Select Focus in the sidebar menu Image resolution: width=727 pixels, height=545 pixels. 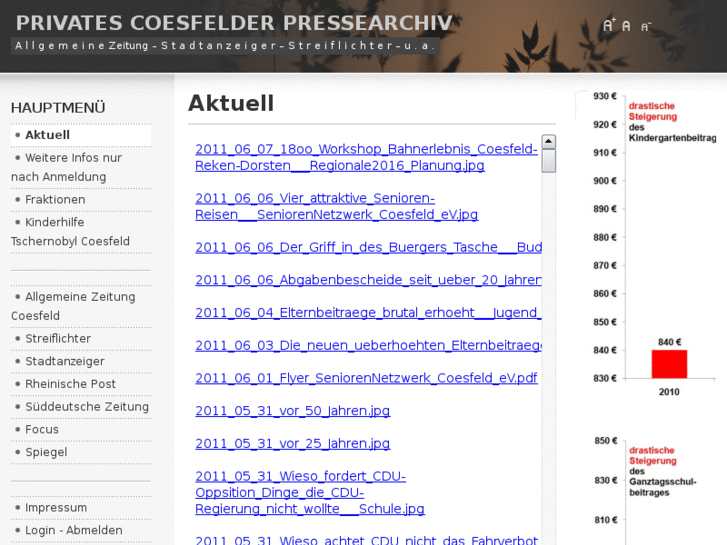tap(81, 429)
